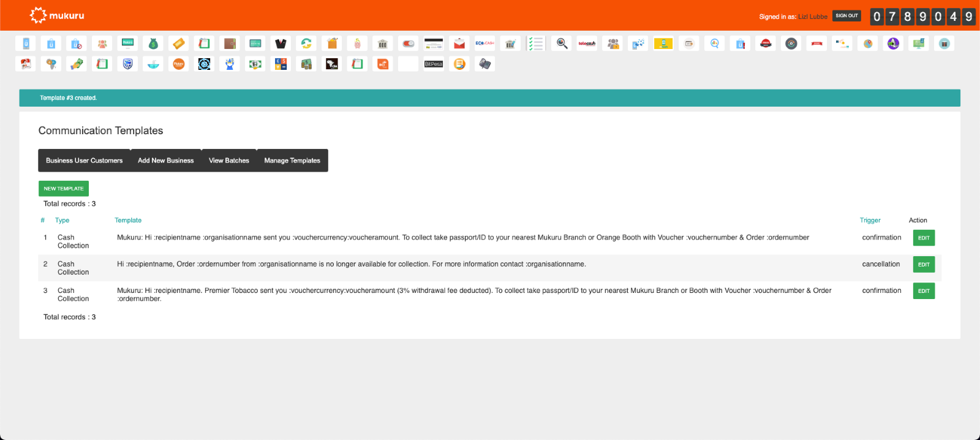Open the Standard Bank shield icon
The width and height of the screenshot is (980, 440).
127,64
